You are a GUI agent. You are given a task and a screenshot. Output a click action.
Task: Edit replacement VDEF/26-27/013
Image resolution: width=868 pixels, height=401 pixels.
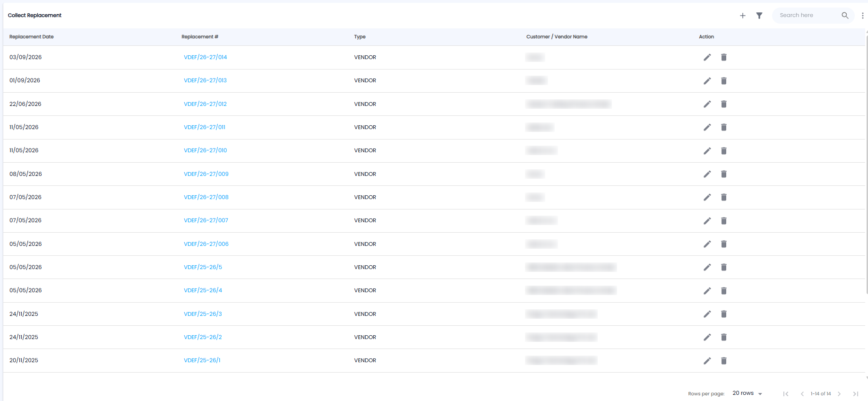coord(707,81)
